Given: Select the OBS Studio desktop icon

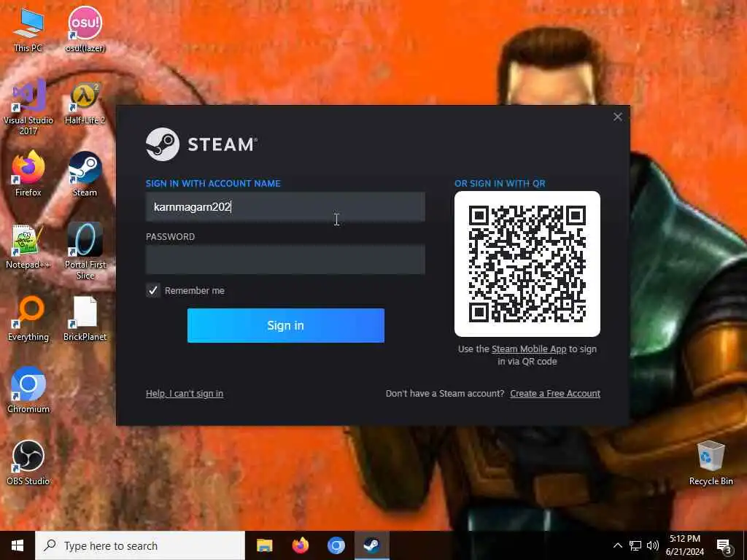Looking at the screenshot, I should pyautogui.click(x=28, y=463).
